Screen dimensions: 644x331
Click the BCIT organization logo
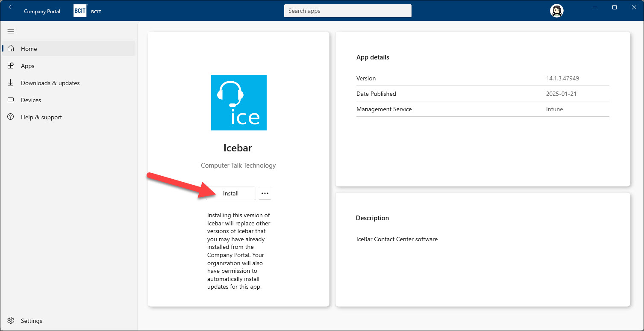click(80, 11)
